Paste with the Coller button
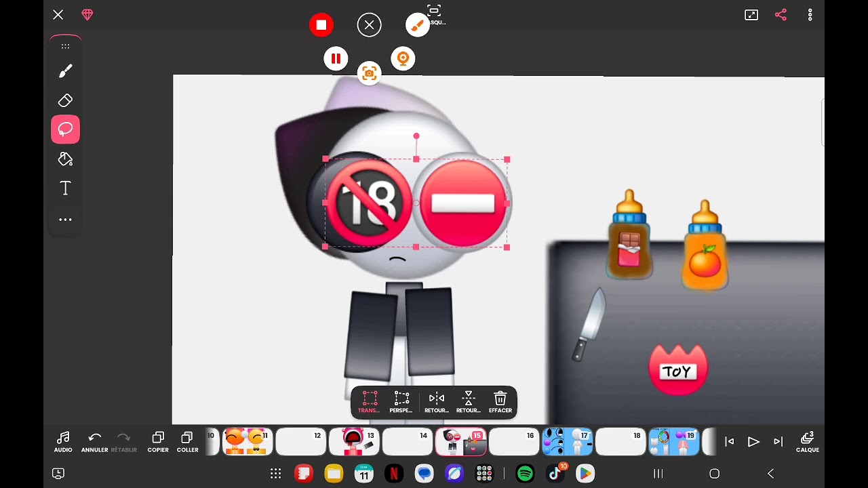 click(187, 442)
